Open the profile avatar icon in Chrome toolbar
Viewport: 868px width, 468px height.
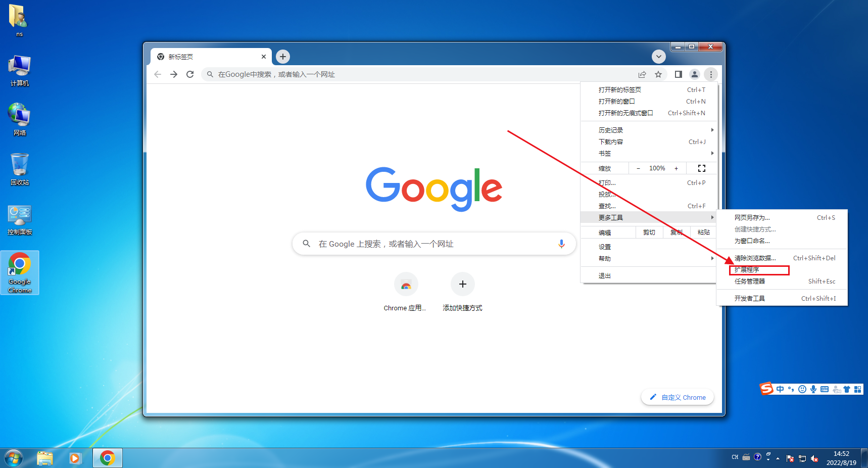point(695,74)
